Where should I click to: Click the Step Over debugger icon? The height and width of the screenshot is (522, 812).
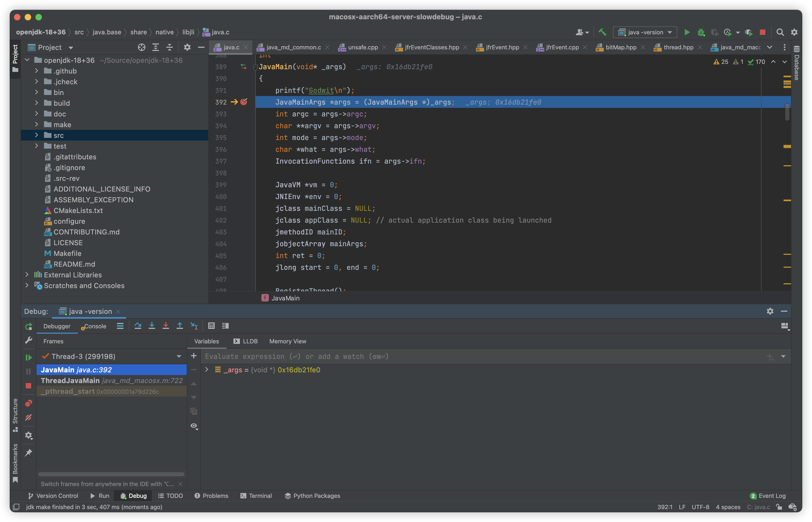tap(138, 326)
